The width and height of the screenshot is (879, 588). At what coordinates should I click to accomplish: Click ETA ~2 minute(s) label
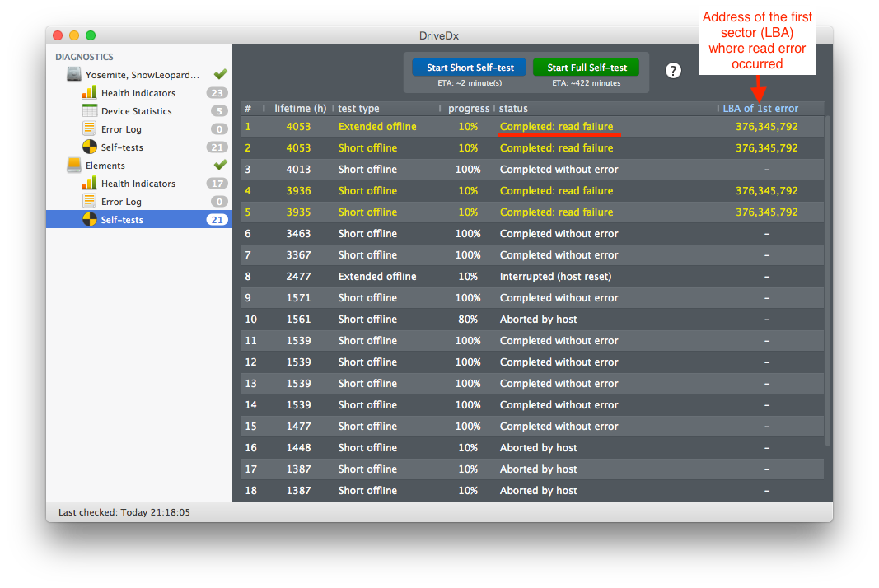click(x=470, y=83)
